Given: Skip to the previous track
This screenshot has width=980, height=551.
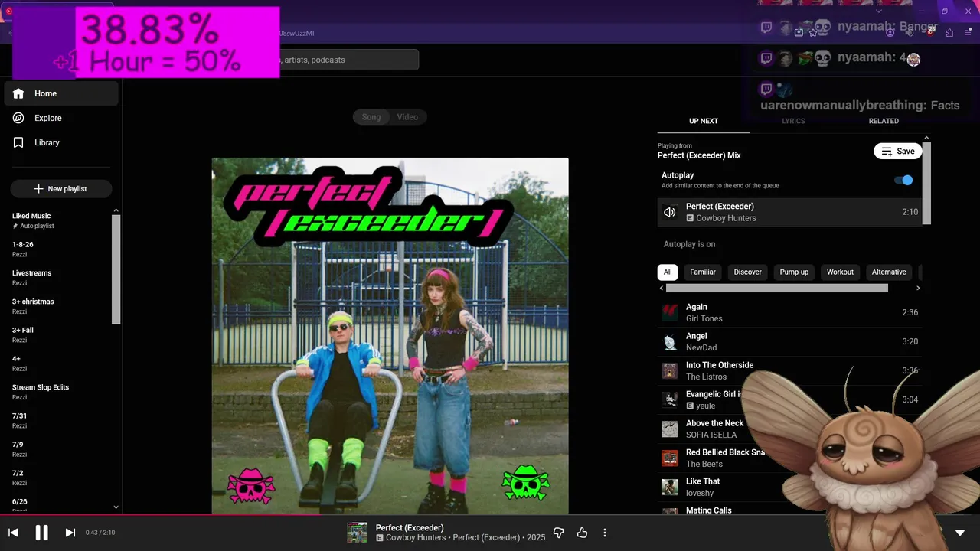Looking at the screenshot, I should 13,533.
